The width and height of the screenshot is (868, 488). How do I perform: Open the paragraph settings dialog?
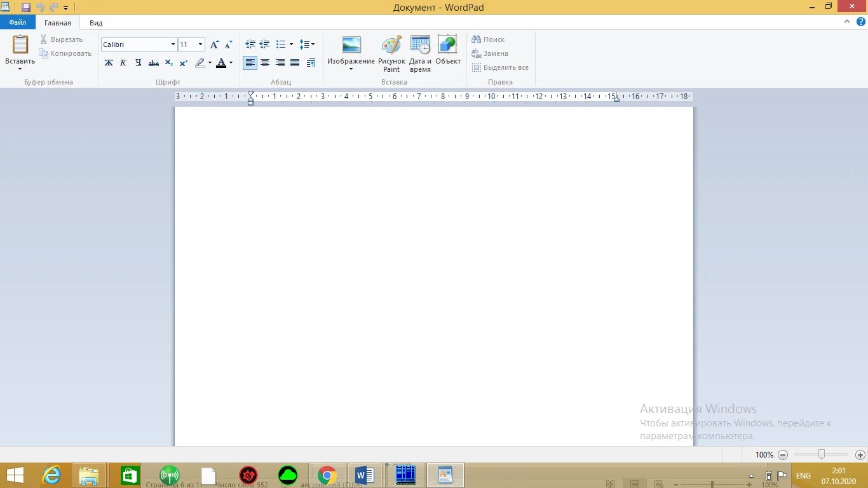point(311,63)
